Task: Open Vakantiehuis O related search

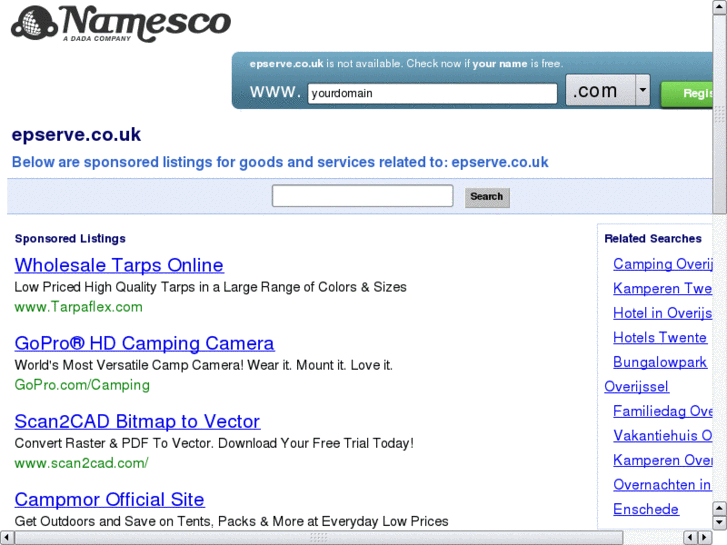Action: tap(663, 436)
